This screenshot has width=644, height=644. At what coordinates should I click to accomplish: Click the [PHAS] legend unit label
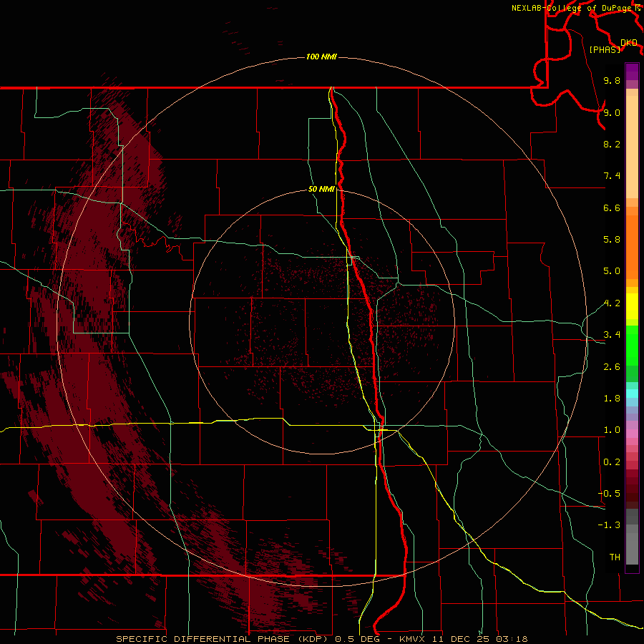605,49
